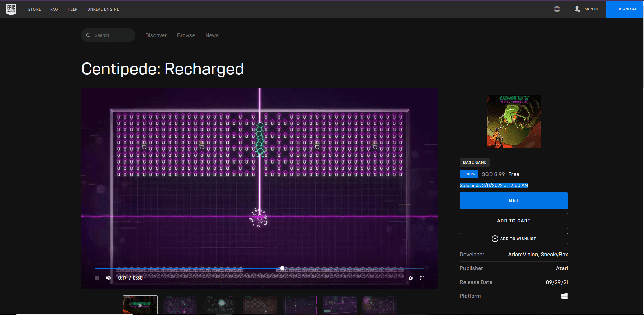The width and height of the screenshot is (644, 315).
Task: Select the third media thumbnail
Action: (x=220, y=305)
